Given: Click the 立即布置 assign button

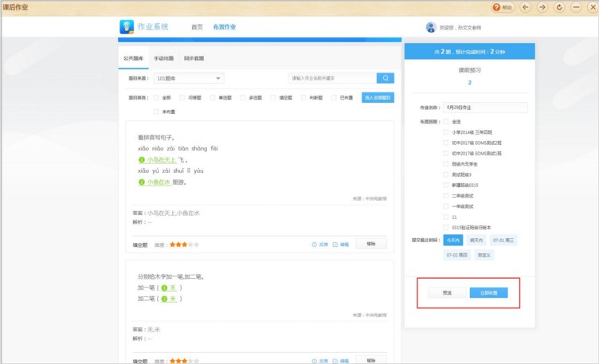Looking at the screenshot, I should tap(488, 293).
